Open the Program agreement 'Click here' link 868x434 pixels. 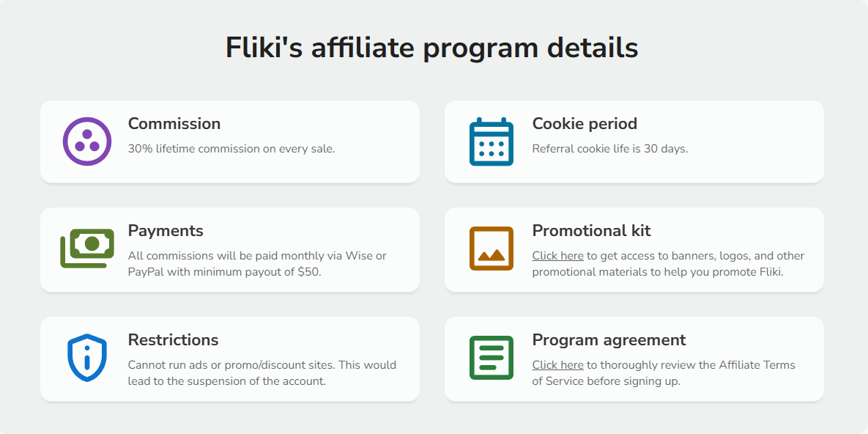[557, 365]
